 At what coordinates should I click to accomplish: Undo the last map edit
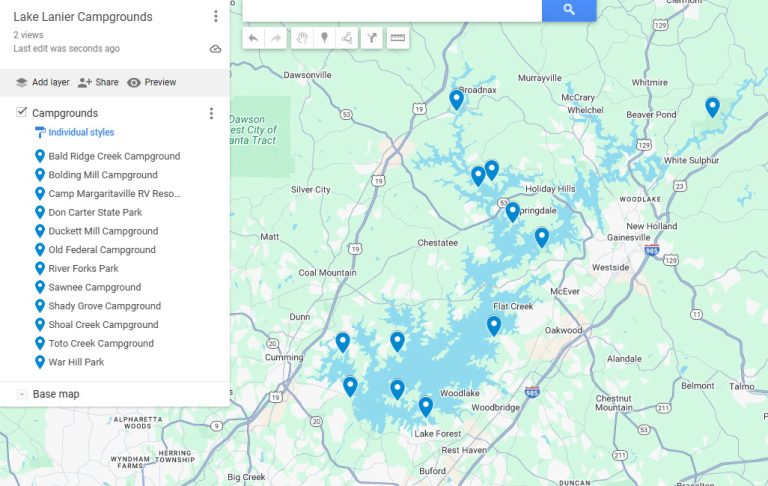click(253, 38)
